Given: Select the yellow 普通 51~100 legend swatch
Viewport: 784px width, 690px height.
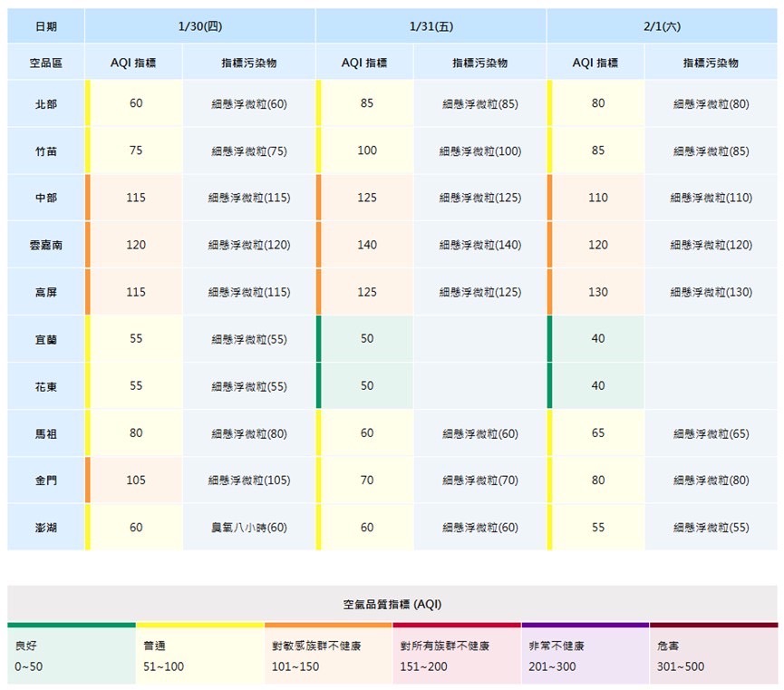Looking at the screenshot, I should point(200,654).
